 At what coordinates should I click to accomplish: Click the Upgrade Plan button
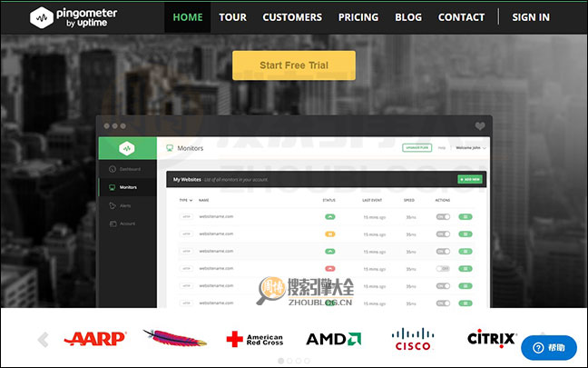tap(417, 148)
